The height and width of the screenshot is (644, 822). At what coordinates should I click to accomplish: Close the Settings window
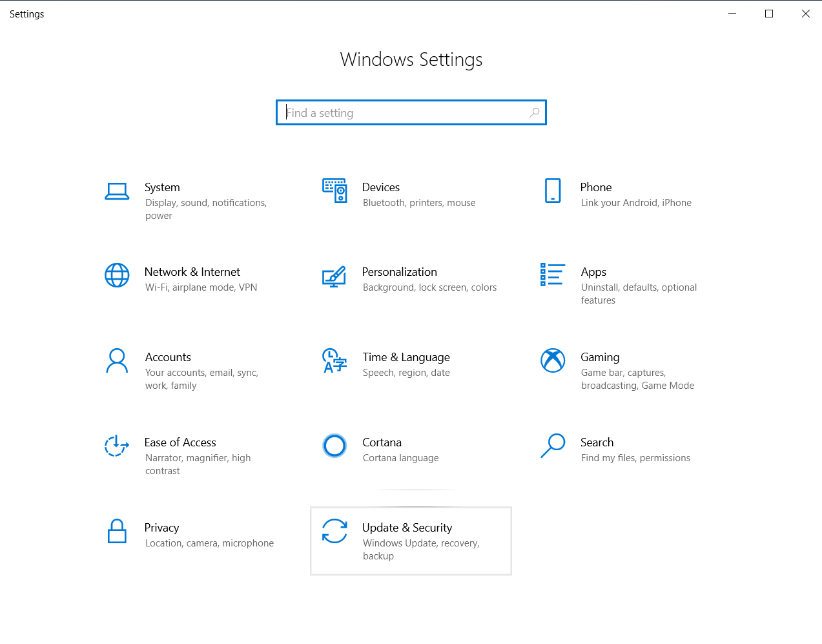(805, 14)
